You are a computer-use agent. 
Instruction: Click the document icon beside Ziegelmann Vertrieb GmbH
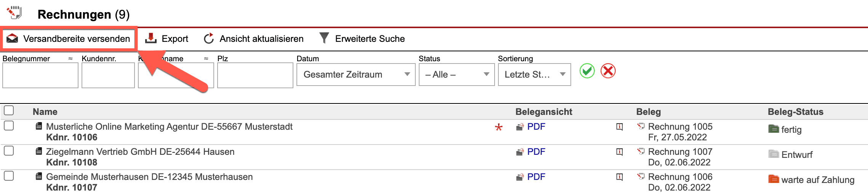click(38, 151)
